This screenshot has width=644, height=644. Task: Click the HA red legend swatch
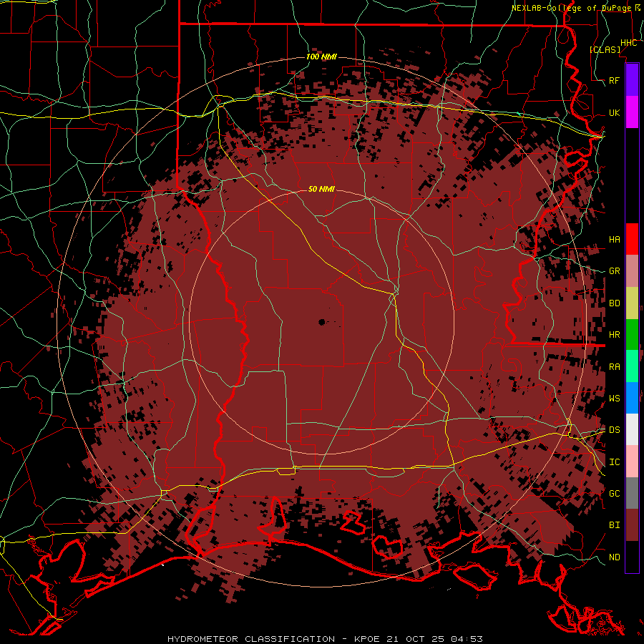click(x=632, y=239)
